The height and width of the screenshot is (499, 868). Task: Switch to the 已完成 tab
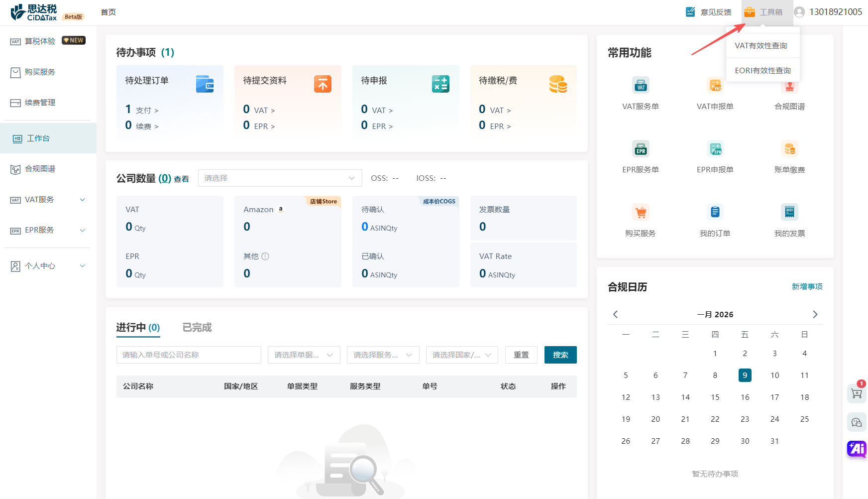[x=197, y=328]
